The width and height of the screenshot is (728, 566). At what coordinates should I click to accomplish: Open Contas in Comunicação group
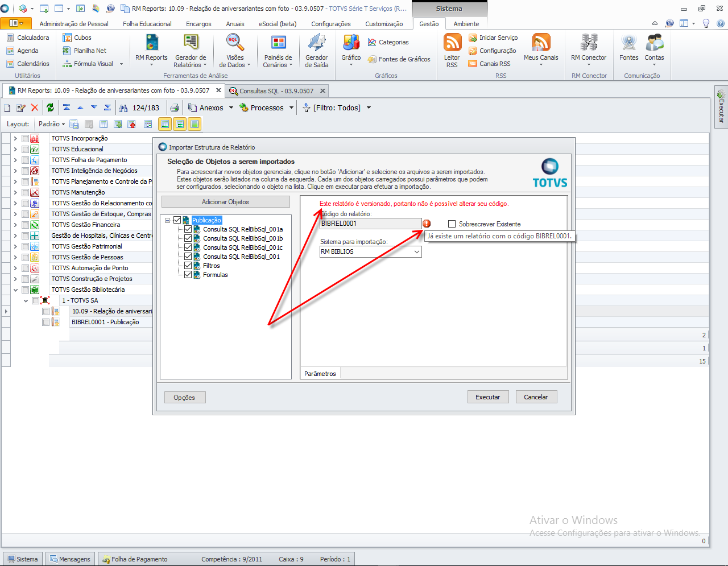pyautogui.click(x=655, y=50)
